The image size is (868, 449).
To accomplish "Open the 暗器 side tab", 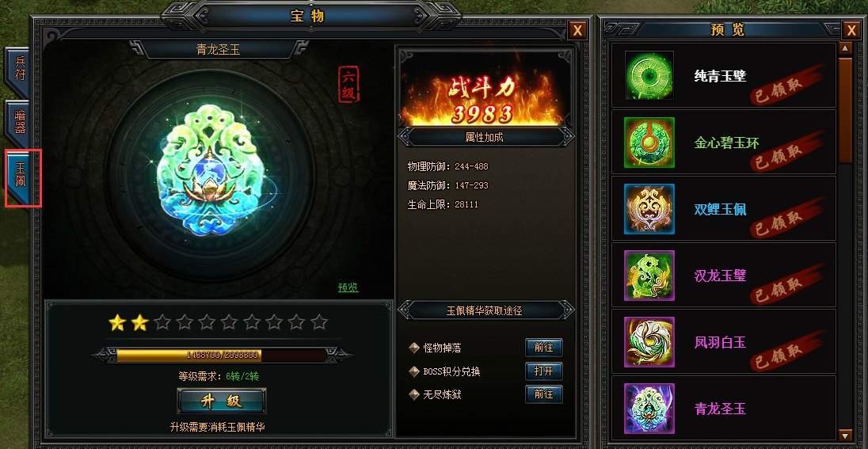I will click(x=18, y=123).
